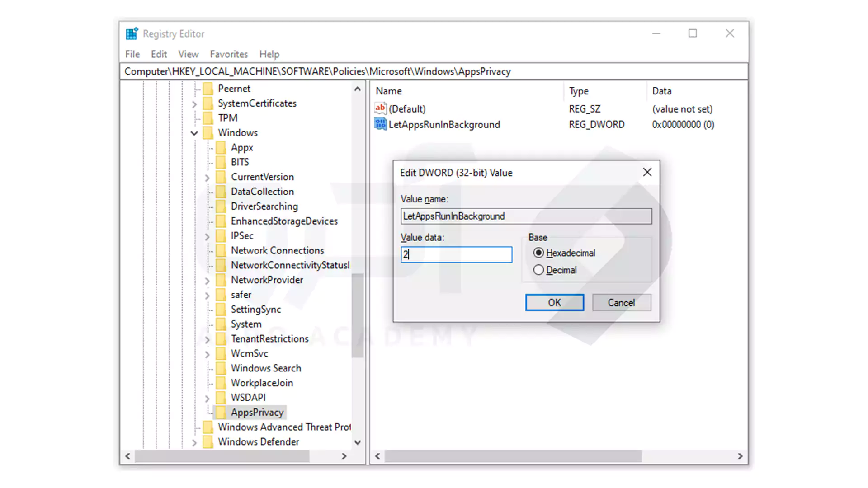This screenshot has width=868, height=488.
Task: Expand the TenantRestrictions key
Action: coord(208,340)
